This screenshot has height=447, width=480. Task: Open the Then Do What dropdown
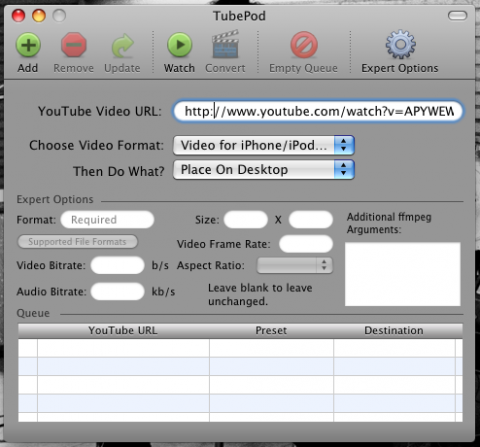tap(264, 170)
